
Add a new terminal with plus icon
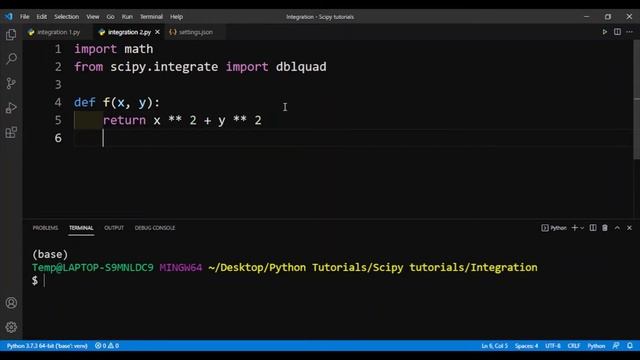tap(575, 228)
